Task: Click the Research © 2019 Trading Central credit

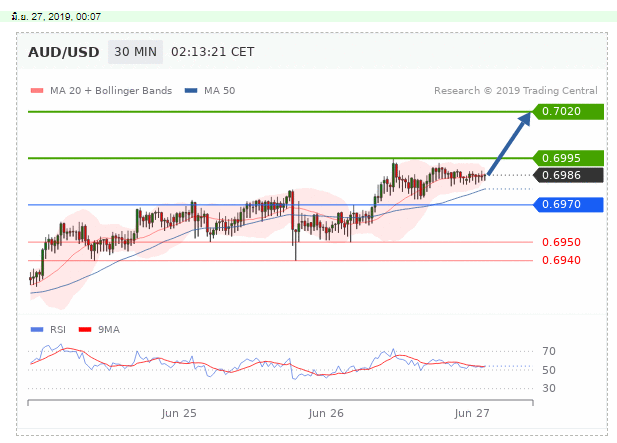Action: tap(516, 91)
